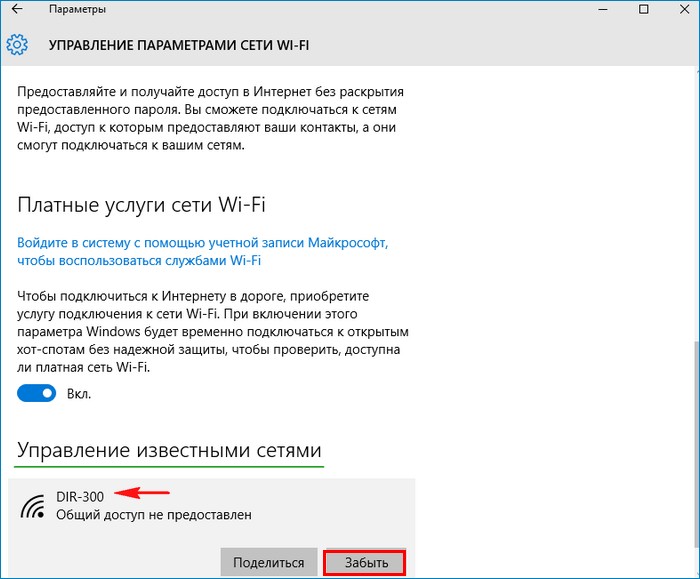Viewport: 700px width, 579px height.
Task: Click the 'Управление известными сетями' heading
Action: (x=169, y=450)
